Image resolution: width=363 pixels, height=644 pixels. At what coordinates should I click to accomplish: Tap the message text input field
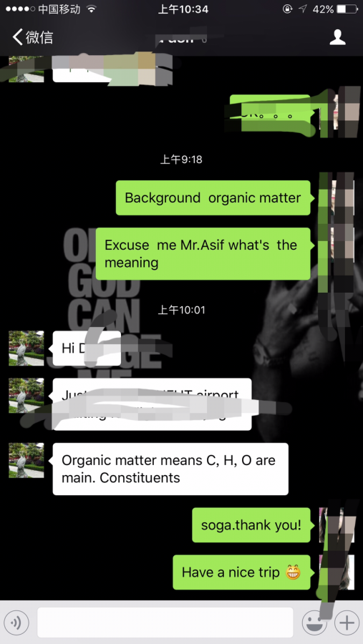click(165, 623)
